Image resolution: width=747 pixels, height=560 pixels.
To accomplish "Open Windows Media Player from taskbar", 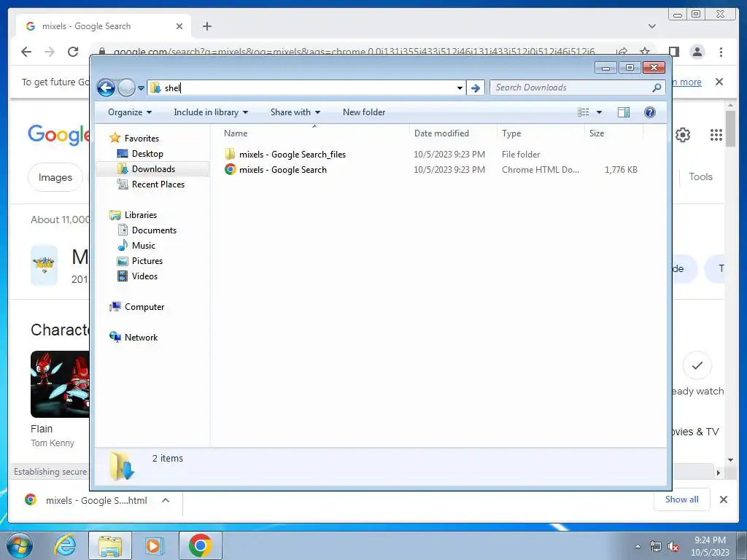I will 155,545.
